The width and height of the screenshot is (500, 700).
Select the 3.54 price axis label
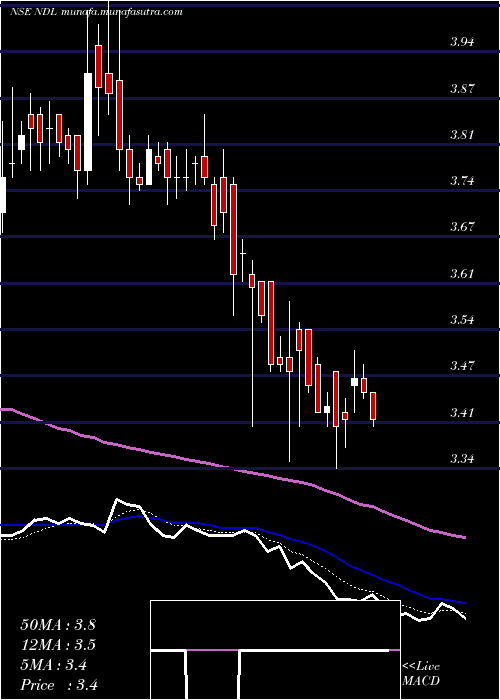(462, 320)
